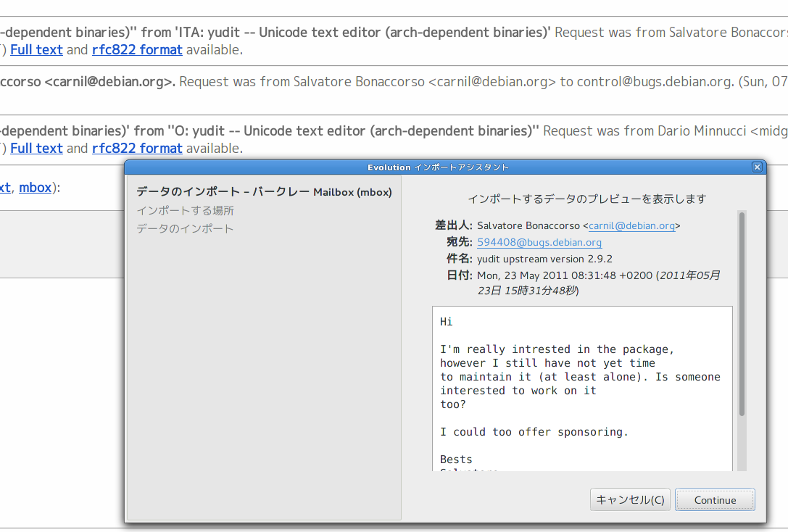Open the first 'Full text' link in browser page
This screenshot has width=788, height=532.
37,50
